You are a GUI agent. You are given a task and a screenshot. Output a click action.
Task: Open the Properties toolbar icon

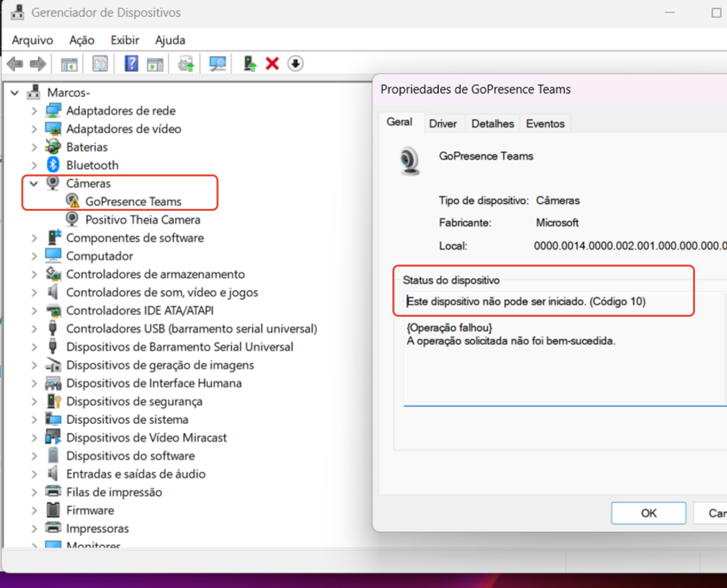(100, 64)
